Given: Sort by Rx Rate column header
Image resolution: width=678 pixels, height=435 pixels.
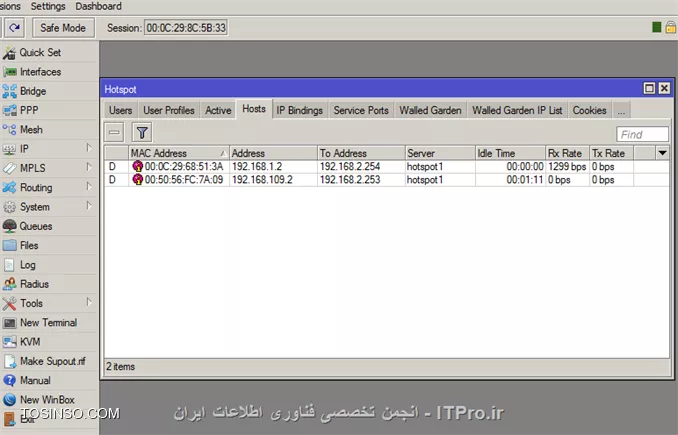Looking at the screenshot, I should coord(567,154).
